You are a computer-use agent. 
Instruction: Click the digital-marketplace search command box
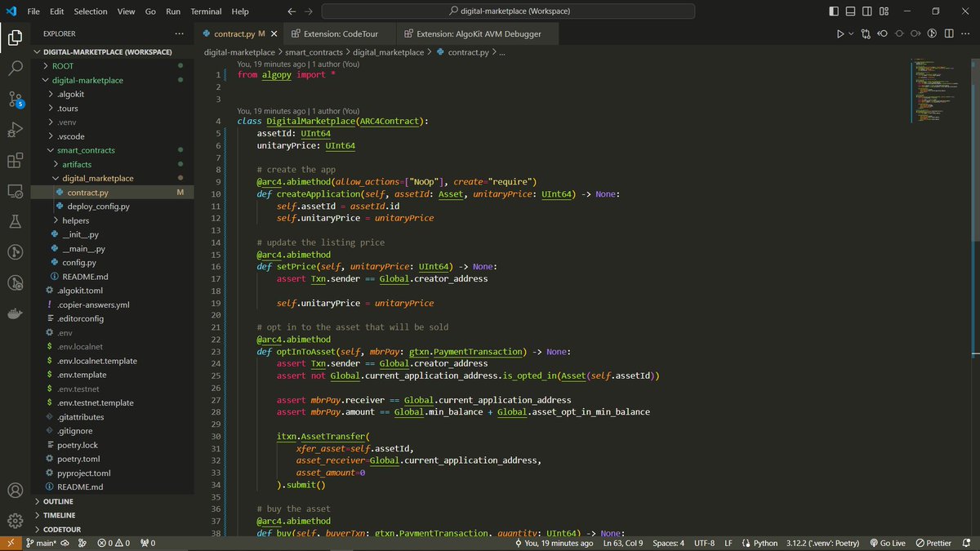(x=509, y=11)
